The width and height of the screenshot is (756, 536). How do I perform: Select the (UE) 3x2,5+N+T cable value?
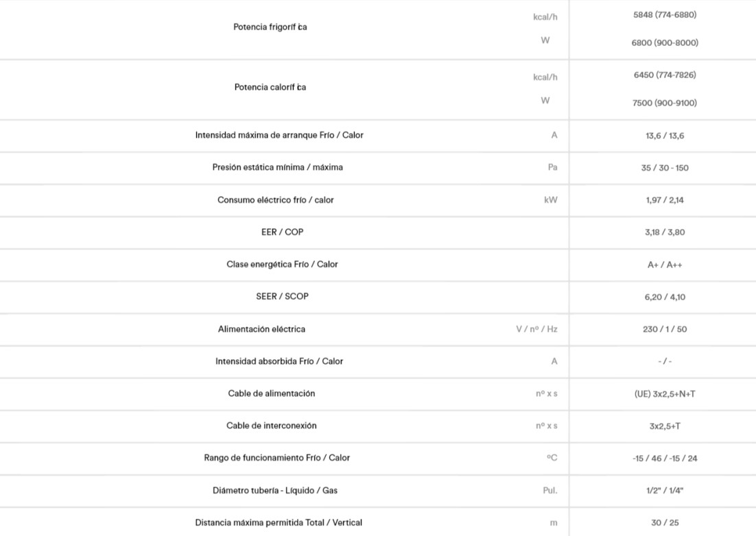[x=665, y=394]
